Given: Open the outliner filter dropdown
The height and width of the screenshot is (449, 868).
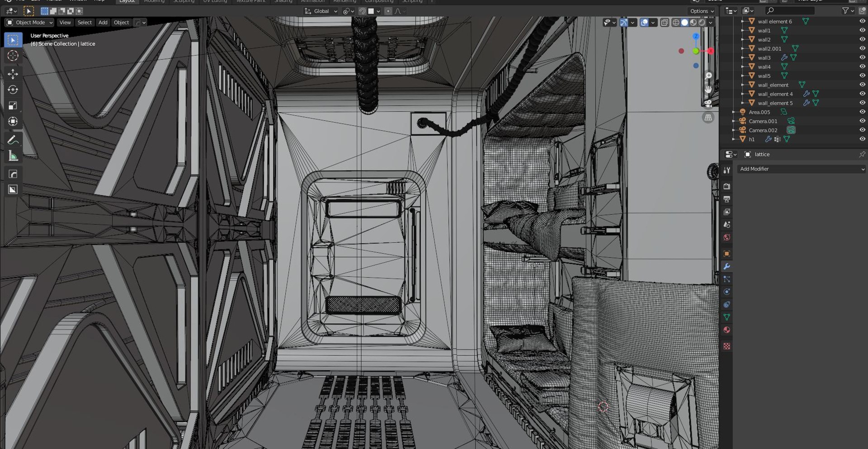Looking at the screenshot, I should pos(848,10).
